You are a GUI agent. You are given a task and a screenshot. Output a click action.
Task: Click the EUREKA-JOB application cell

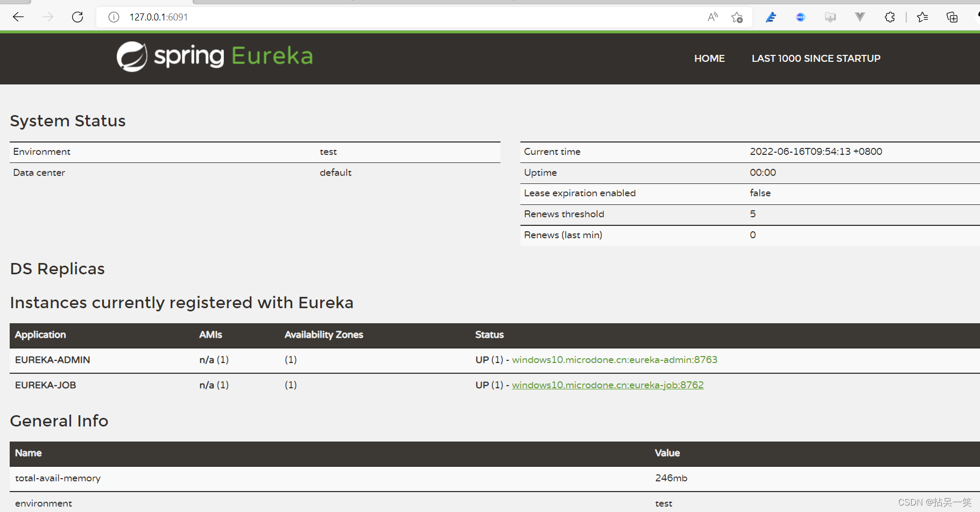[46, 385]
